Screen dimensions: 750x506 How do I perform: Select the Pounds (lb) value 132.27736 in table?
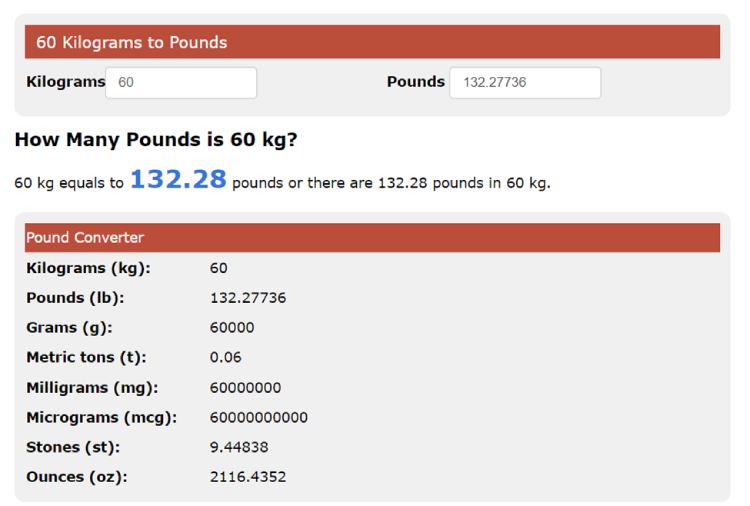pyautogui.click(x=248, y=298)
